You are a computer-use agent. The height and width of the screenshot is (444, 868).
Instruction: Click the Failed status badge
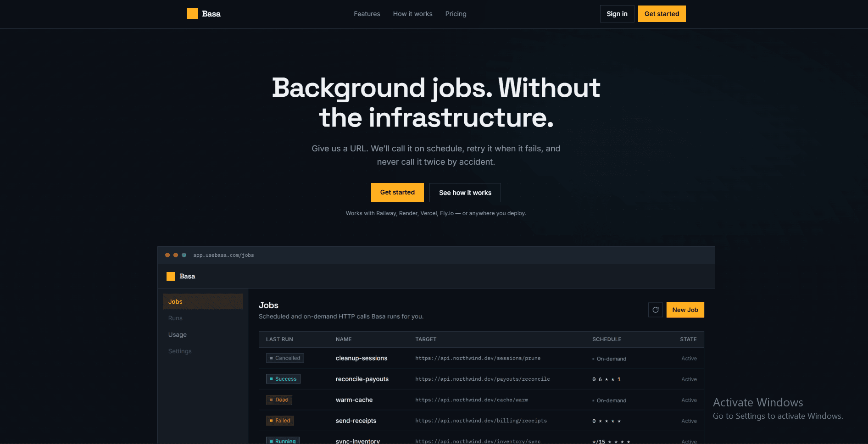coord(280,421)
